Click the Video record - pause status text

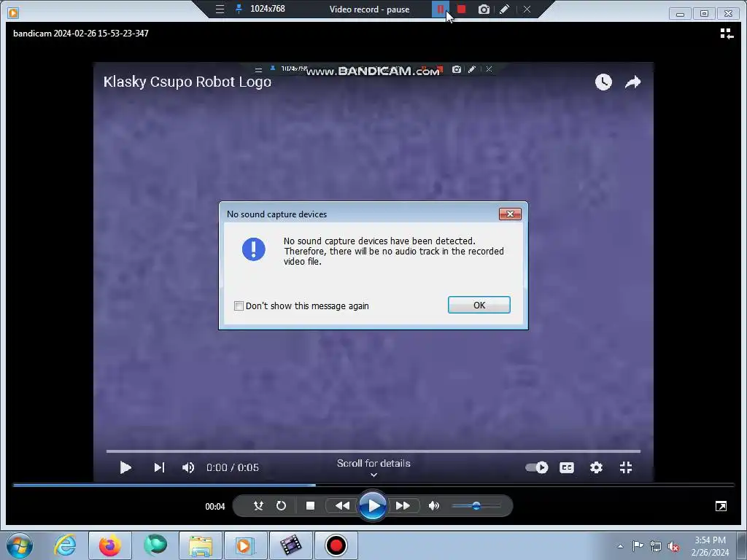[370, 9]
